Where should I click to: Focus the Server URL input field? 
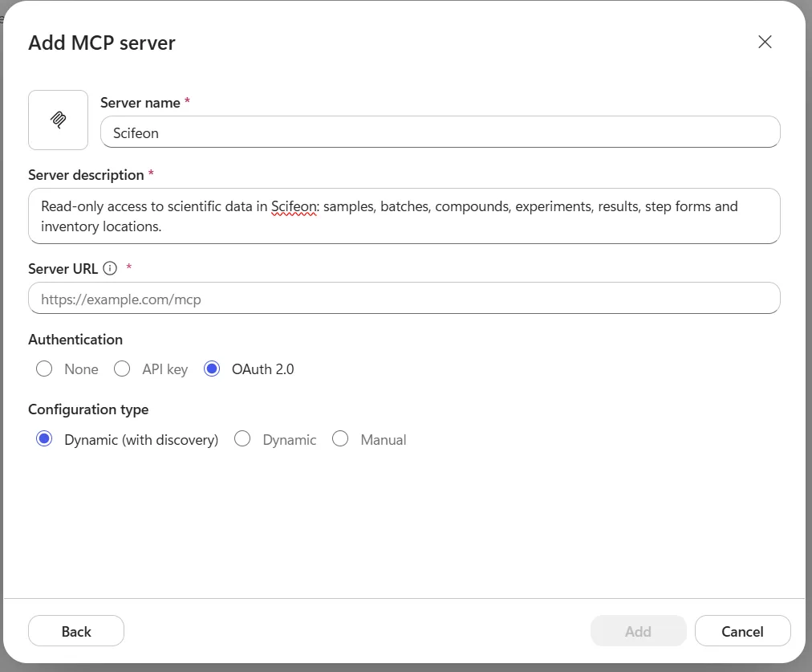[404, 299]
